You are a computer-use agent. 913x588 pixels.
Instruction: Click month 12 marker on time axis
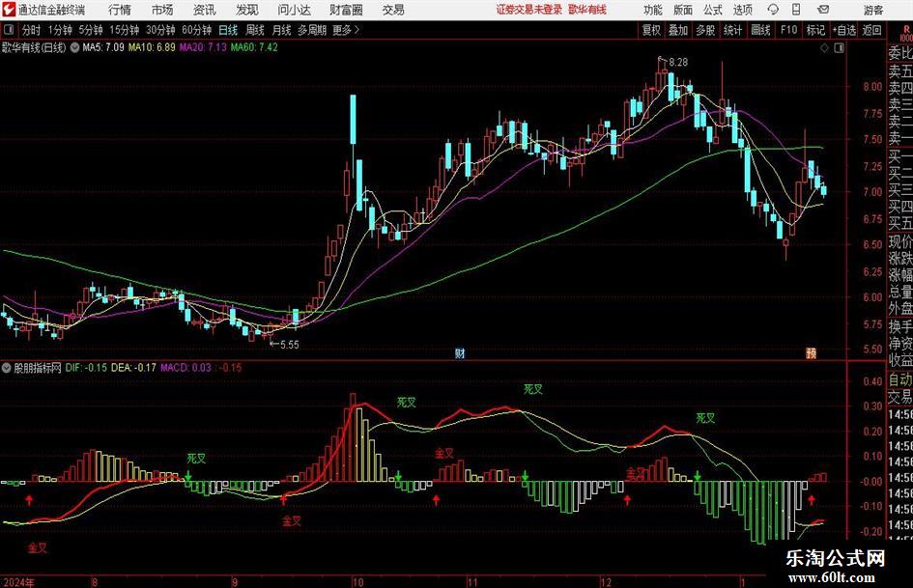(606, 582)
